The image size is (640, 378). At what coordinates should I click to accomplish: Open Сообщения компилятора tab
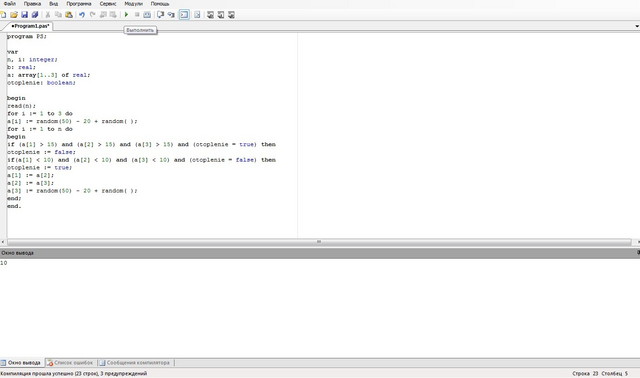(135, 362)
